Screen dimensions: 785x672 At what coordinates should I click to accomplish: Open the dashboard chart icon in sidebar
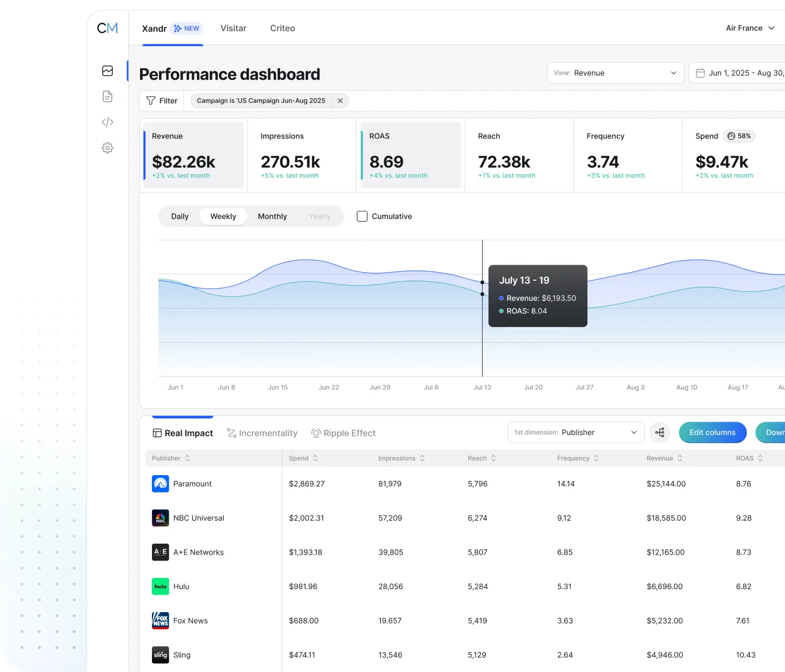(x=107, y=71)
